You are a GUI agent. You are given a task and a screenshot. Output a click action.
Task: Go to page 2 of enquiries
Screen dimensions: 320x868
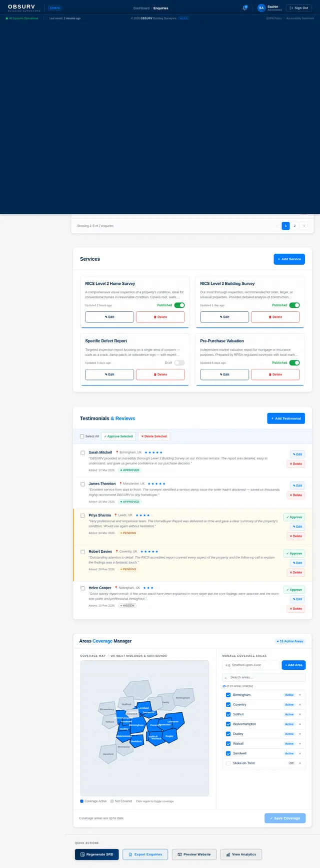click(294, 226)
